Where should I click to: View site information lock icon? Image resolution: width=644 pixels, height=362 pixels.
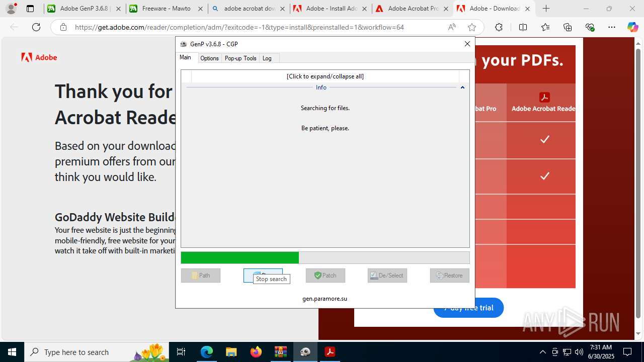(63, 27)
